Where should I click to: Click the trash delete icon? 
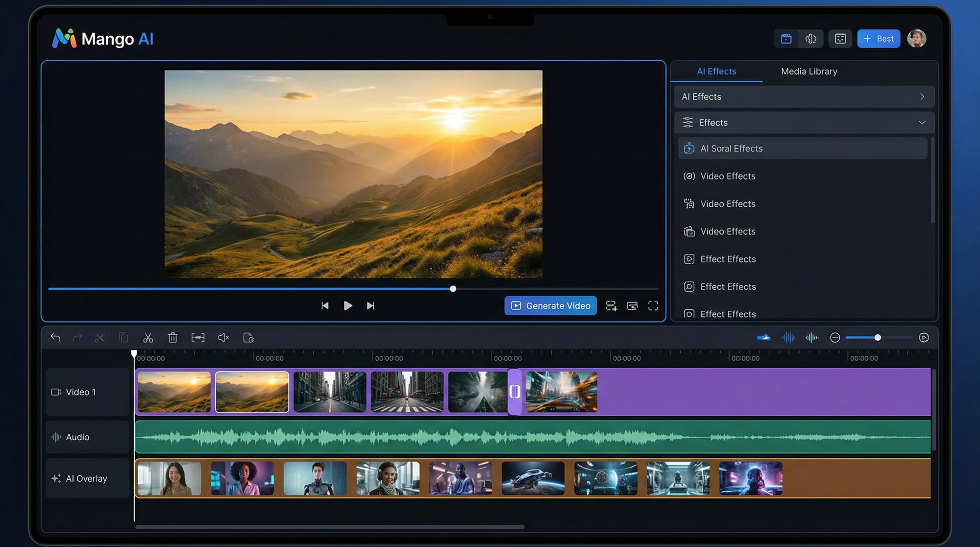tap(172, 338)
